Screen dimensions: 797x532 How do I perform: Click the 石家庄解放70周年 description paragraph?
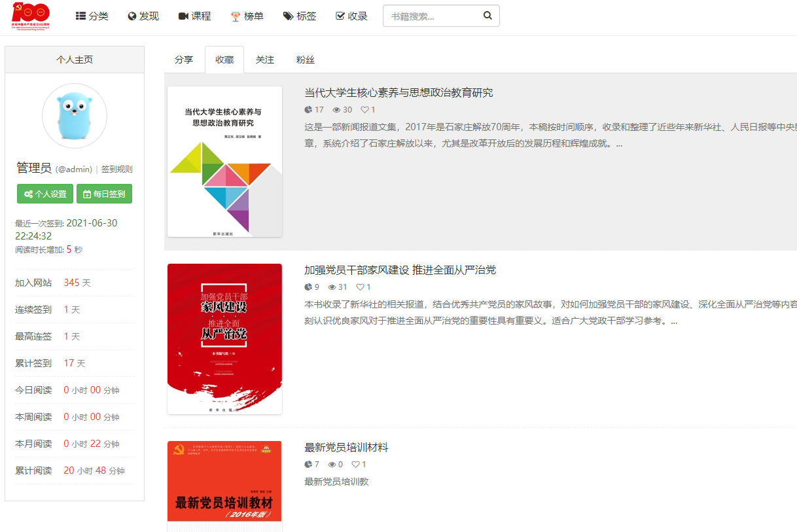(x=550, y=135)
